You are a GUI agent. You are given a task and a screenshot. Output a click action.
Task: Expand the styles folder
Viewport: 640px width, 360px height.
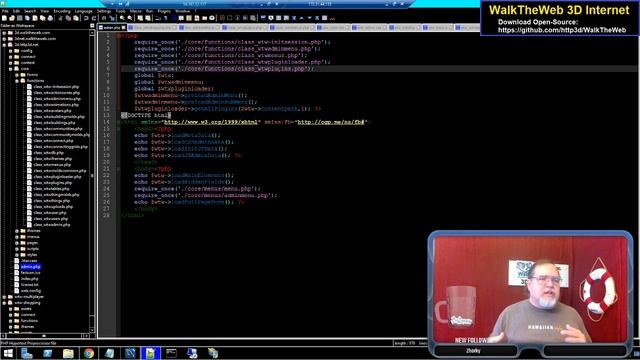click(17, 255)
